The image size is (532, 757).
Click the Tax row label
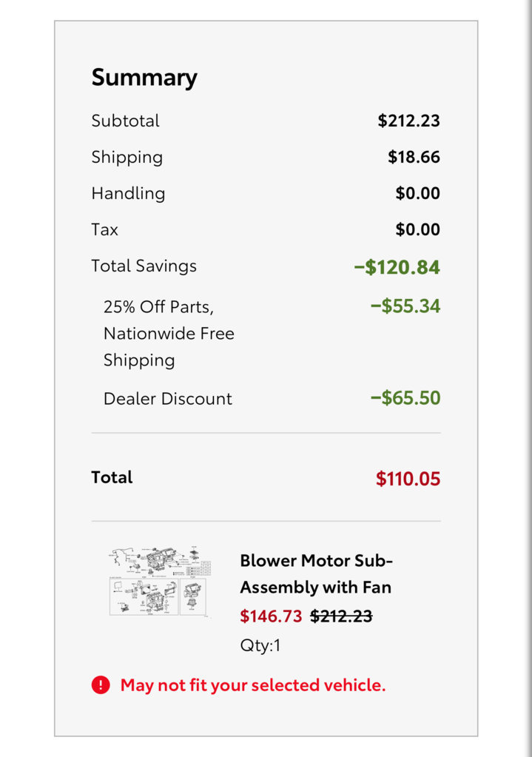105,229
